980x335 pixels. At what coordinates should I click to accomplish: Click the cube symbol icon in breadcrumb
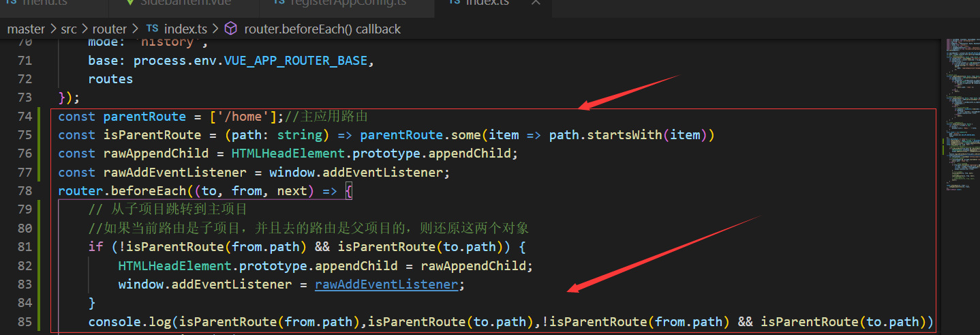pos(232,29)
